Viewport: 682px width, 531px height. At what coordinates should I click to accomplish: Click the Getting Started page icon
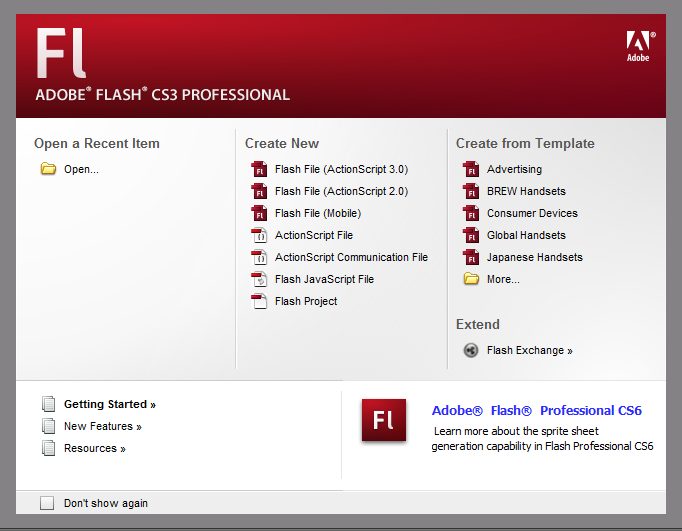coord(49,404)
